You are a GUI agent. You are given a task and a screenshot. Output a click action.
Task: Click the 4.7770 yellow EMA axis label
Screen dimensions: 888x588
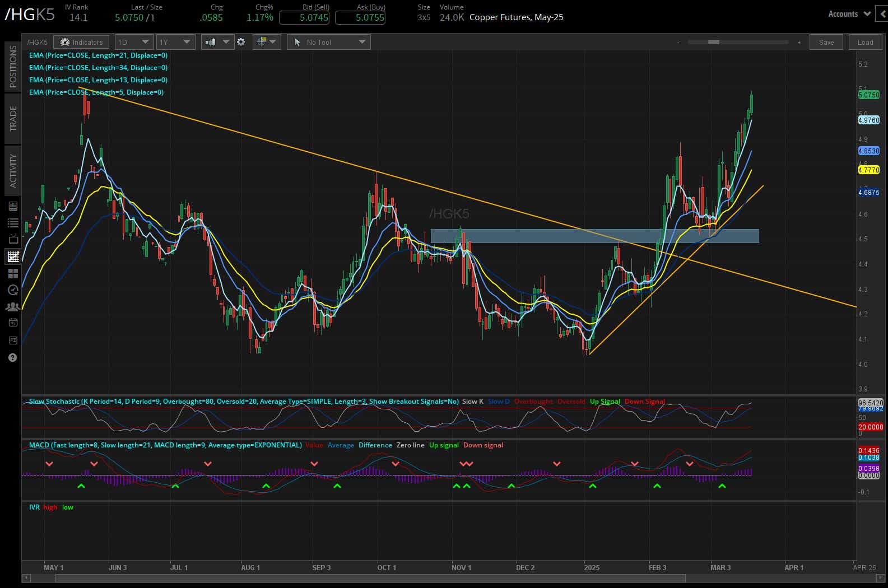[x=869, y=170]
